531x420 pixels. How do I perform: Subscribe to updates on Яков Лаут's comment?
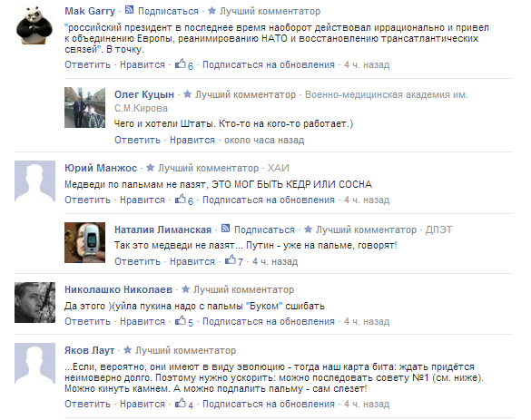coord(268,404)
